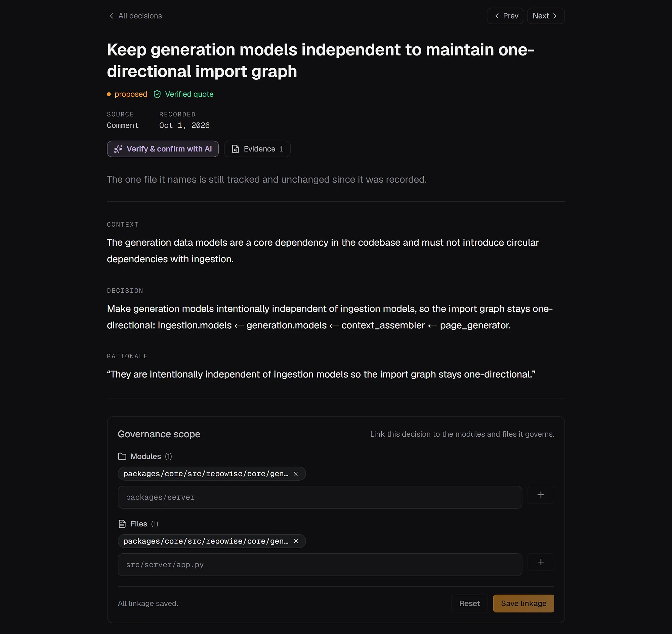Open the Evidence 1 panel
The width and height of the screenshot is (672, 634).
coord(257,149)
